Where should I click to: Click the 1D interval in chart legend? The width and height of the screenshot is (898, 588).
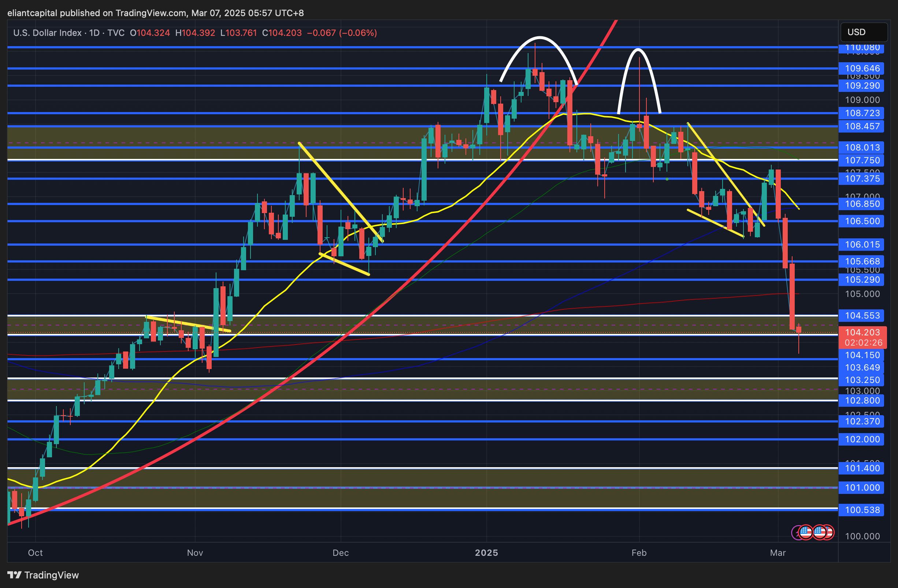(x=94, y=33)
